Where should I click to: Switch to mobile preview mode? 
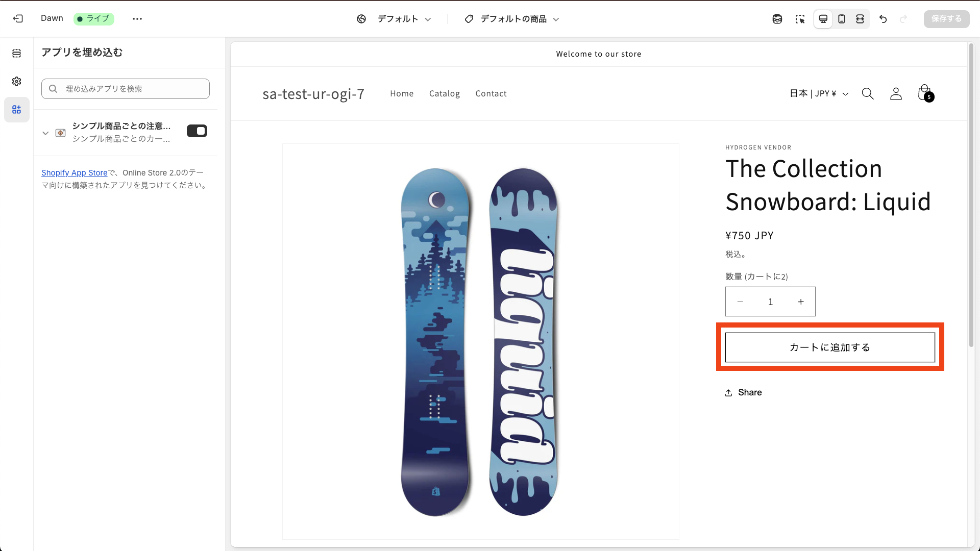tap(842, 19)
